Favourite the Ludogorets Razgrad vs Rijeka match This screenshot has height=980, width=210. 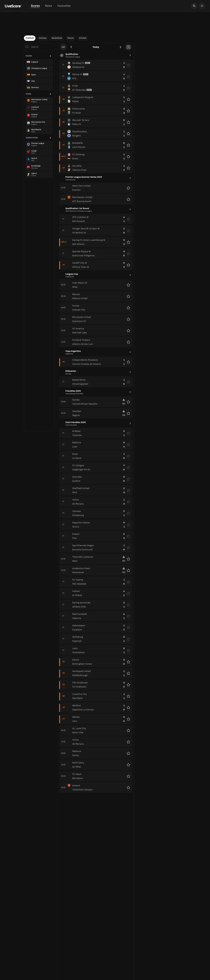(x=128, y=99)
